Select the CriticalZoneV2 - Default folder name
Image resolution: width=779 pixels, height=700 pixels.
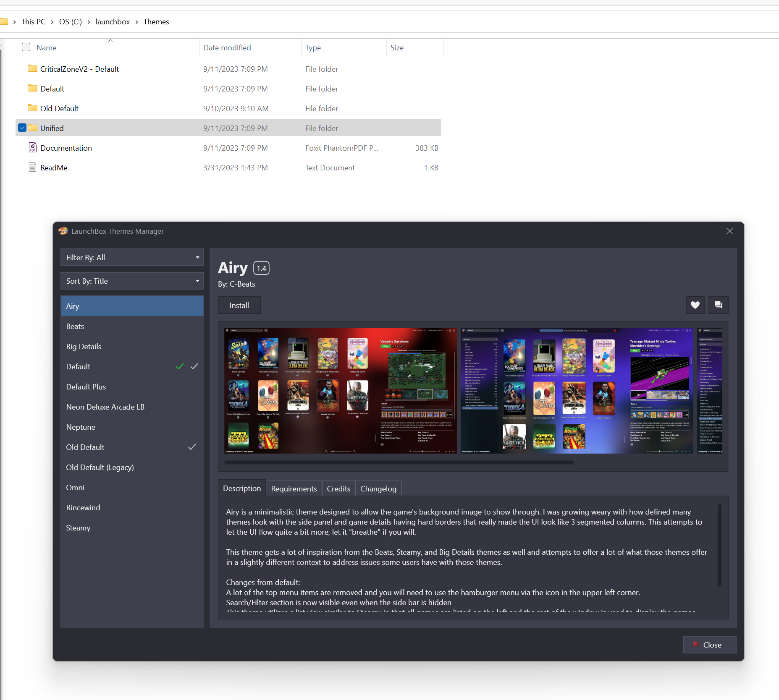(79, 69)
